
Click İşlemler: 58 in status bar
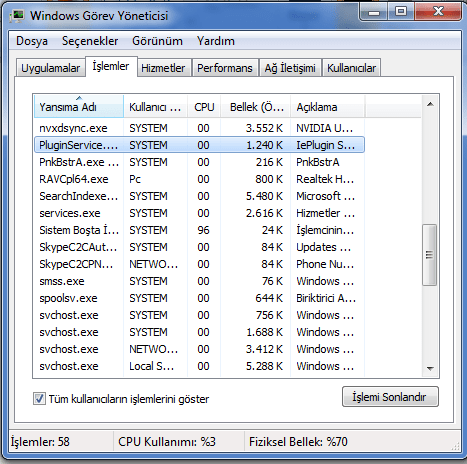point(40,442)
